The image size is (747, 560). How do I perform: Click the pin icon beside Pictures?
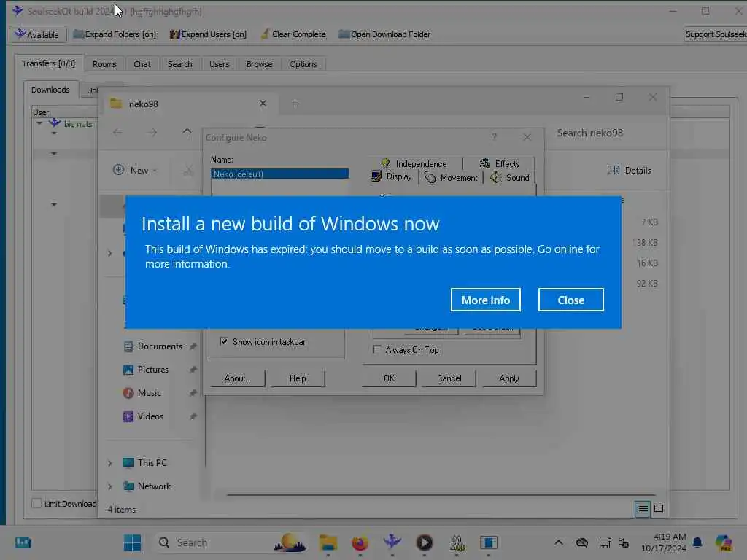[193, 370]
